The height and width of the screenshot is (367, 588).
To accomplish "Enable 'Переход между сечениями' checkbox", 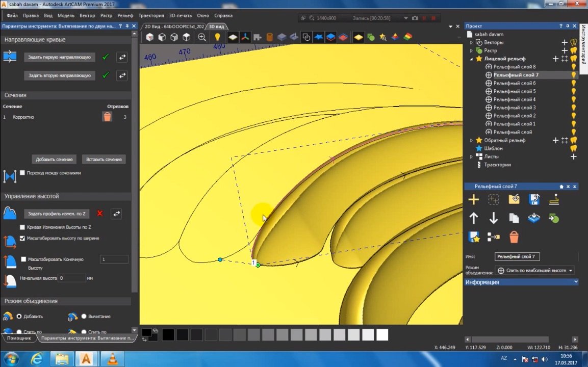I will click(x=22, y=173).
